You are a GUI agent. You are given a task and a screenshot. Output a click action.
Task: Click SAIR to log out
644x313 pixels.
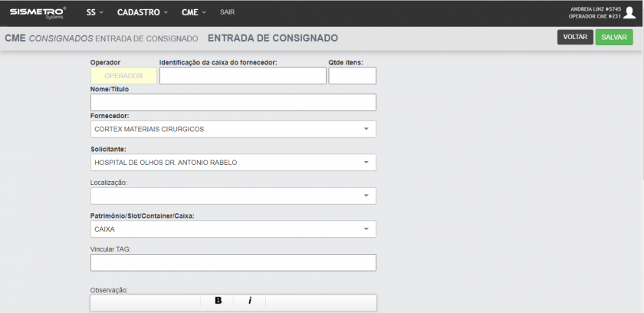click(227, 12)
